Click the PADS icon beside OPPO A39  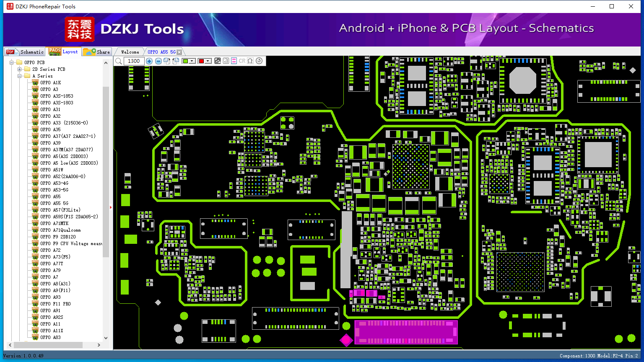pos(35,143)
